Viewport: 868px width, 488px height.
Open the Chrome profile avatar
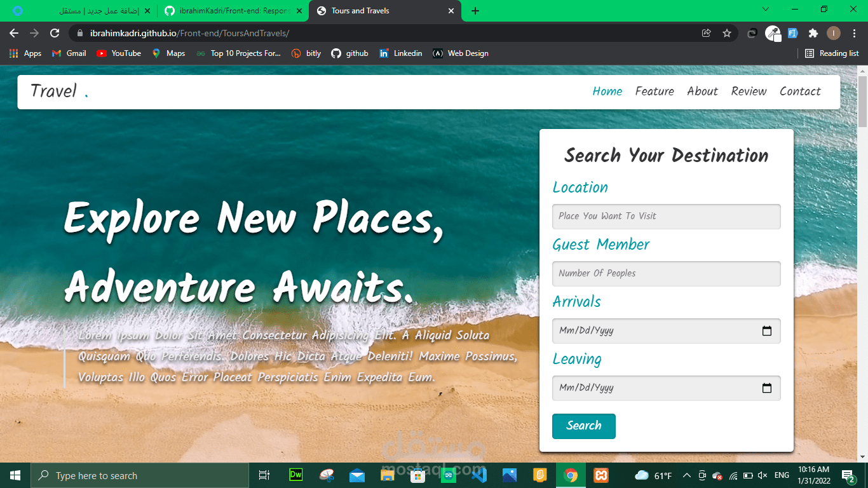coord(834,33)
